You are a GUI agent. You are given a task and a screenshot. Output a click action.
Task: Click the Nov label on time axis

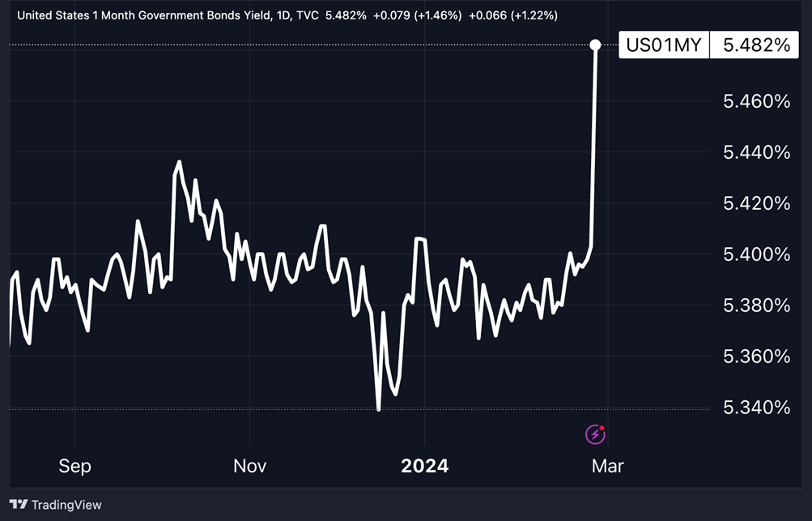pos(249,466)
